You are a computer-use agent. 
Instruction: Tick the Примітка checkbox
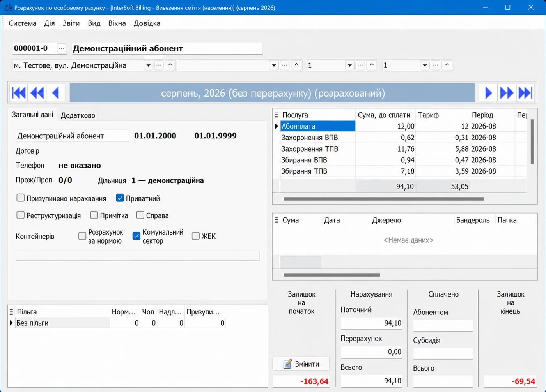click(94, 215)
